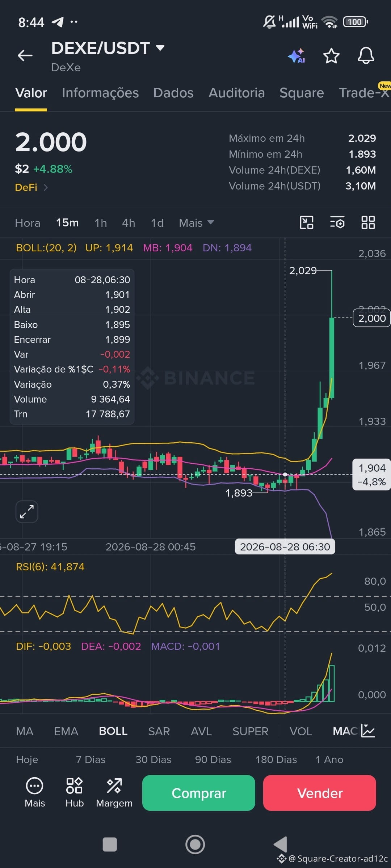Tap the battery indicator in status bar
The image size is (391, 868).
click(x=356, y=22)
